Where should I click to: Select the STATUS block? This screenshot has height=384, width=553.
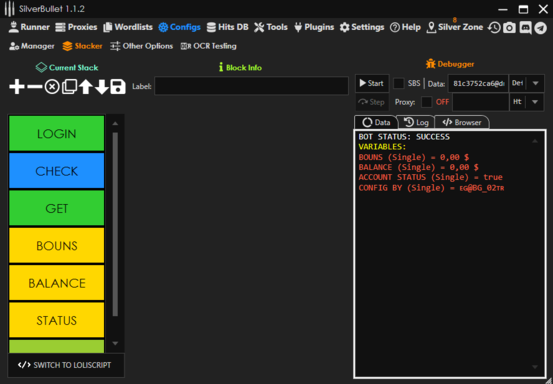pos(56,320)
